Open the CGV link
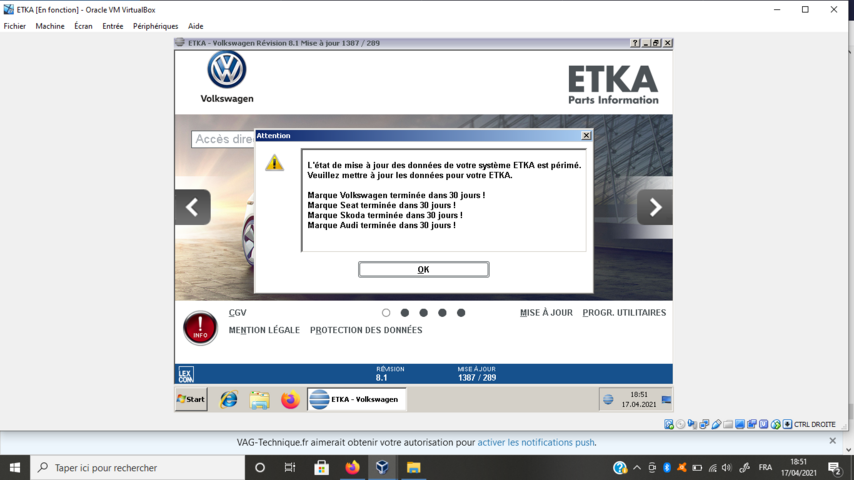Viewport: 854px width, 480px height. (x=237, y=313)
